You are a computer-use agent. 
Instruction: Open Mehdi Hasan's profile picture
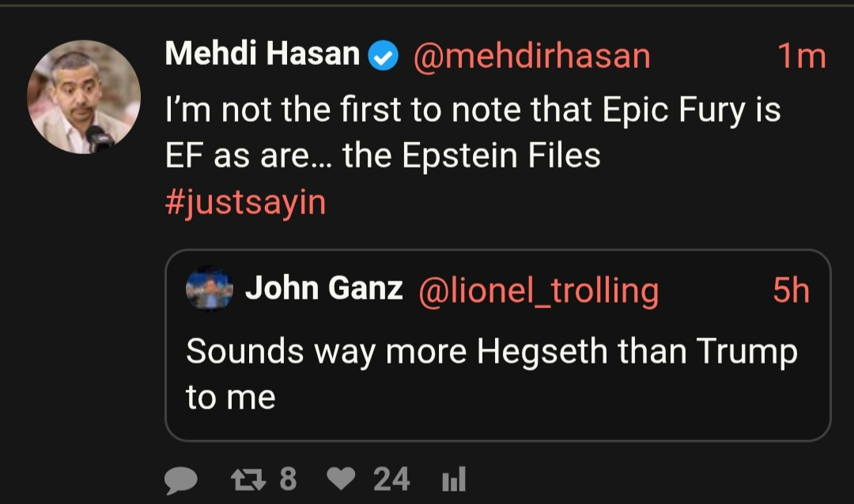coord(84,97)
